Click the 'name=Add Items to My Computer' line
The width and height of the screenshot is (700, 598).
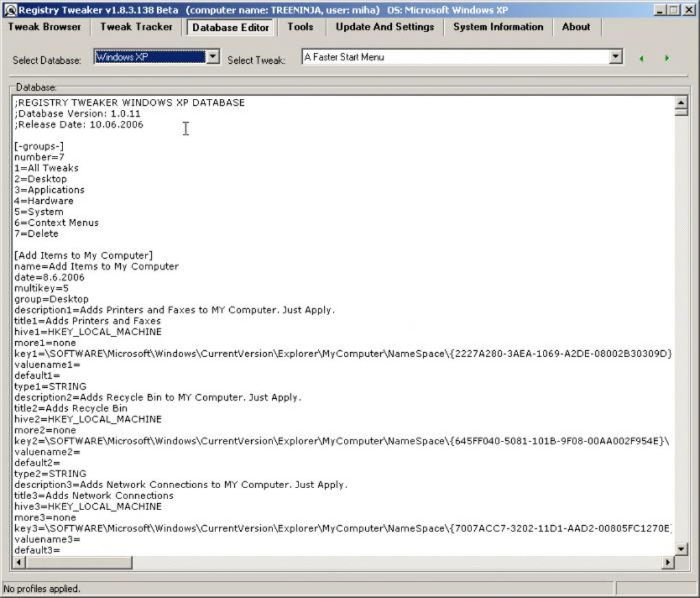tap(97, 266)
